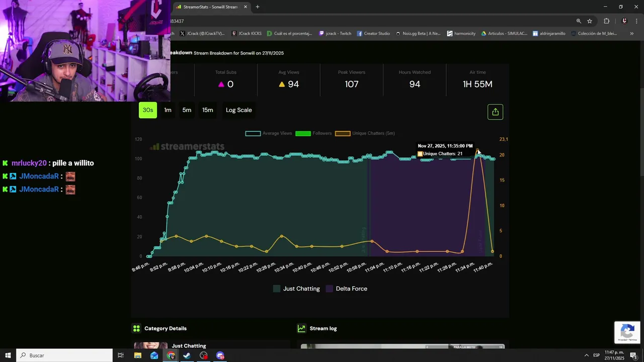Image resolution: width=644 pixels, height=362 pixels.
Task: Open the JCrack (@JCrackTV) X bookmark
Action: click(202, 34)
